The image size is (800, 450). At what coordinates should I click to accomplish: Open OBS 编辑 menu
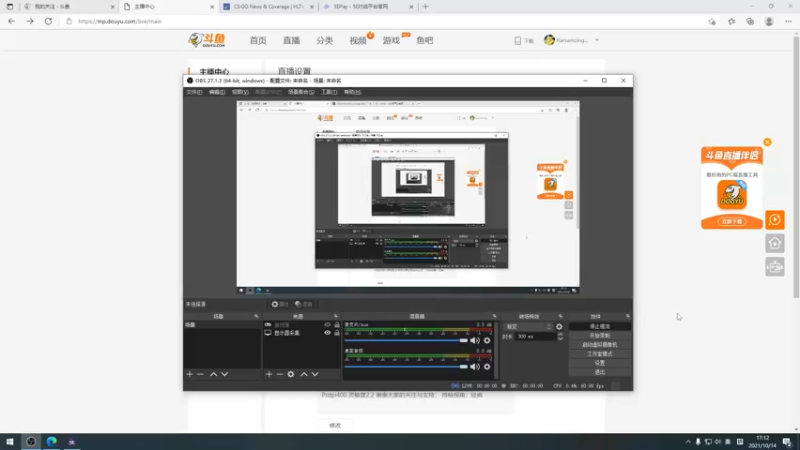coord(217,92)
